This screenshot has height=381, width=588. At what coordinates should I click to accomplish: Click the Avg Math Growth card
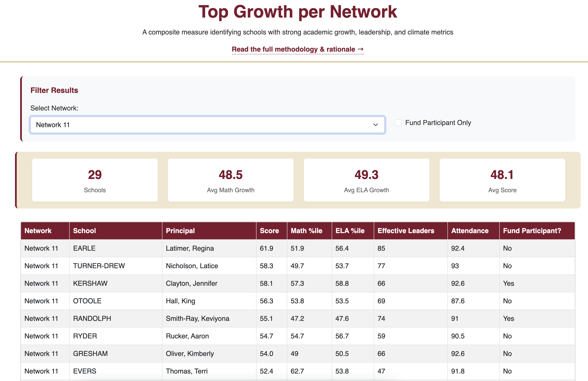pos(231,180)
